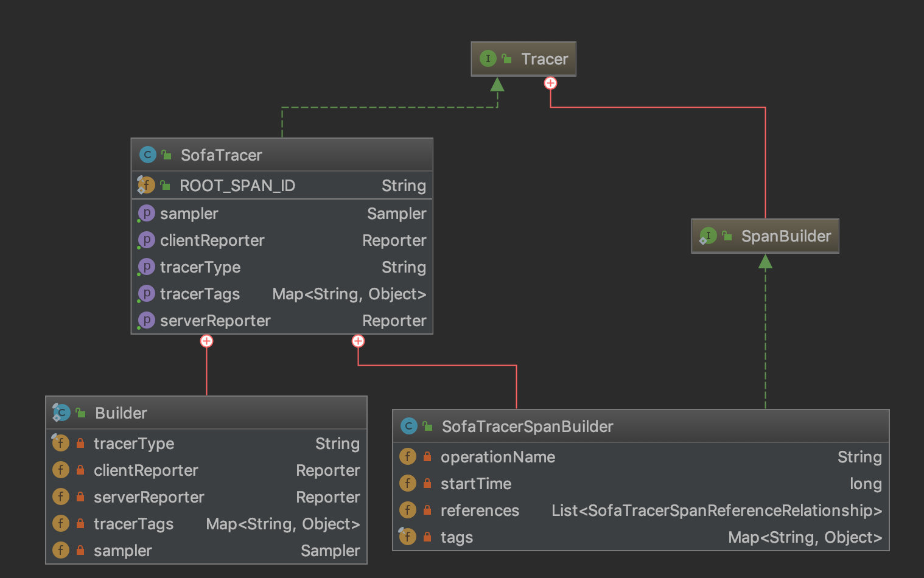Screen dimensions: 924x578
Task: Click the SofaTracerSpanBuilder node title
Action: [527, 427]
